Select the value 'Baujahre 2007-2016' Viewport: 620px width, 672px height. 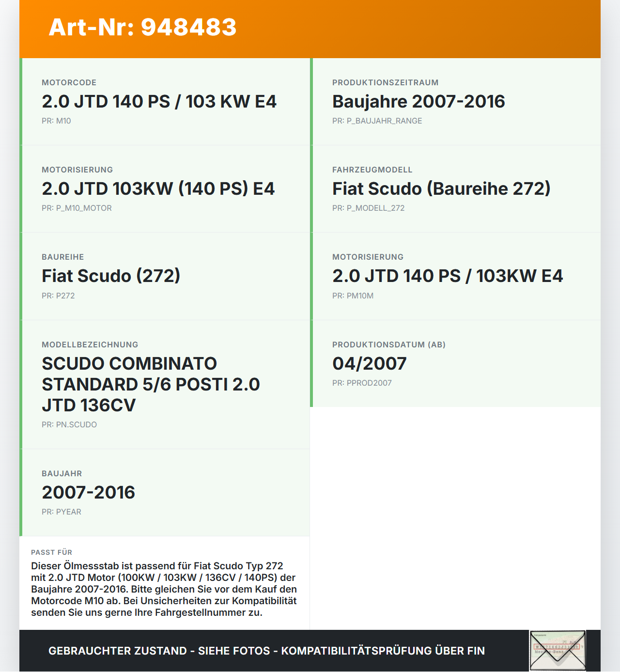pos(418,102)
